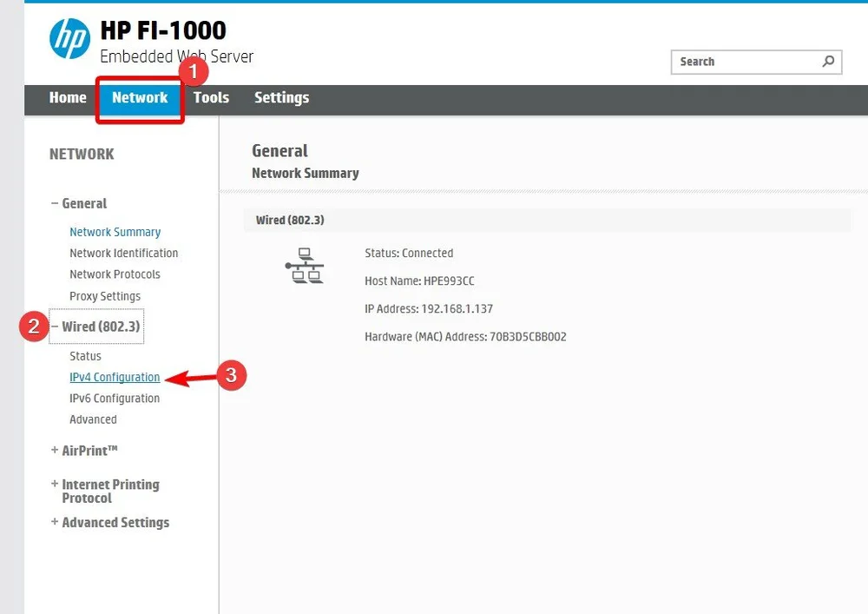The image size is (868, 614).
Task: Select the Status: Connected text
Action: click(x=409, y=253)
